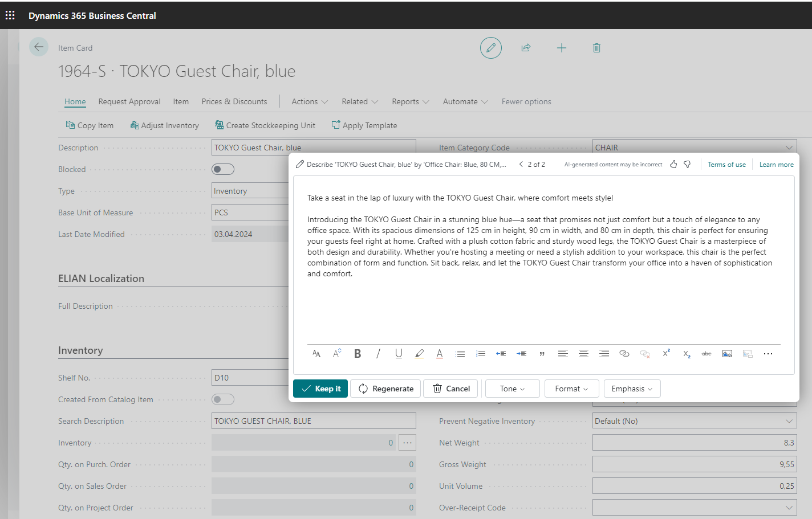Toggle Created From Catalog Item switch
Screen dimensions: 812x519
pyautogui.click(x=223, y=399)
